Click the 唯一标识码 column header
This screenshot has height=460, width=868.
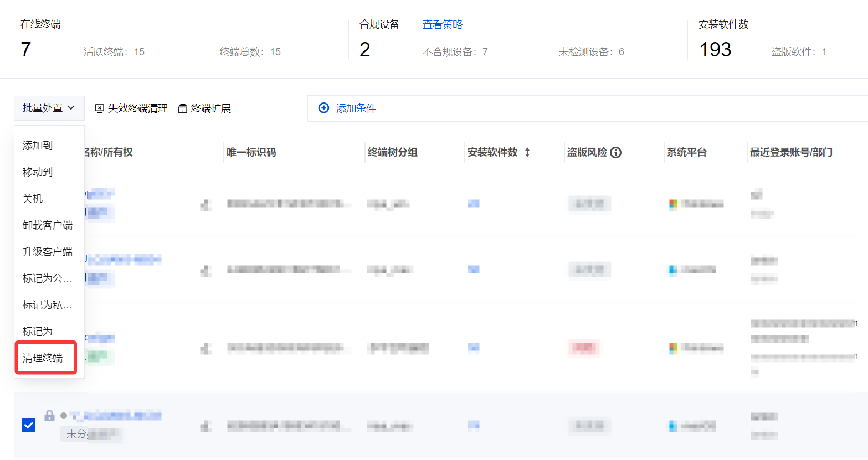251,152
